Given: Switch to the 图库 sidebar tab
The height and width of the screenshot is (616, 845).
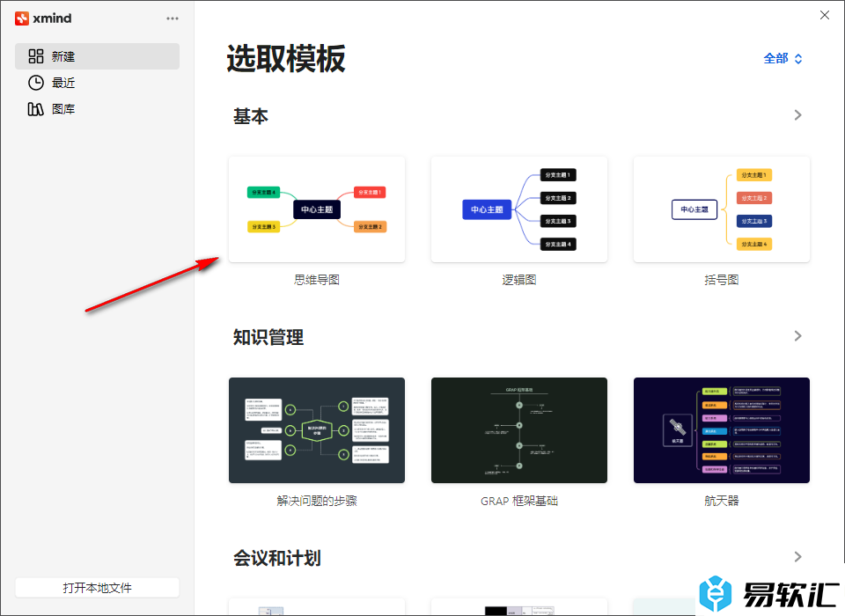Looking at the screenshot, I should coord(97,109).
